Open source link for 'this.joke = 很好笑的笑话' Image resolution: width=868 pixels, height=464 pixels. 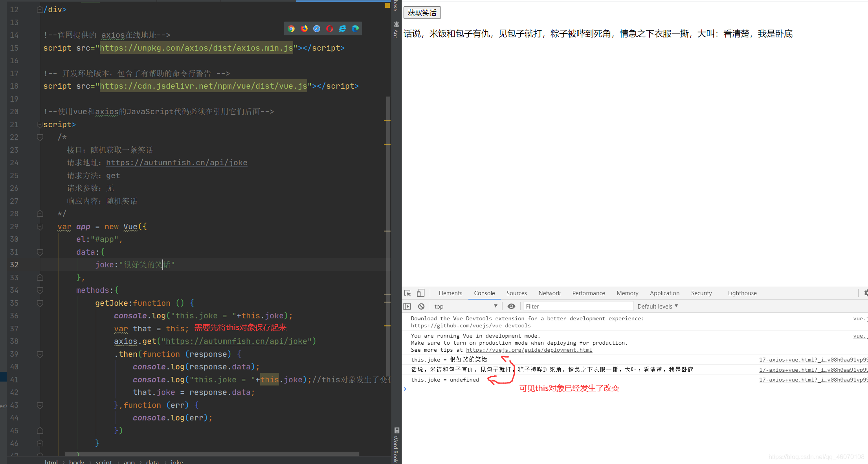pos(813,360)
